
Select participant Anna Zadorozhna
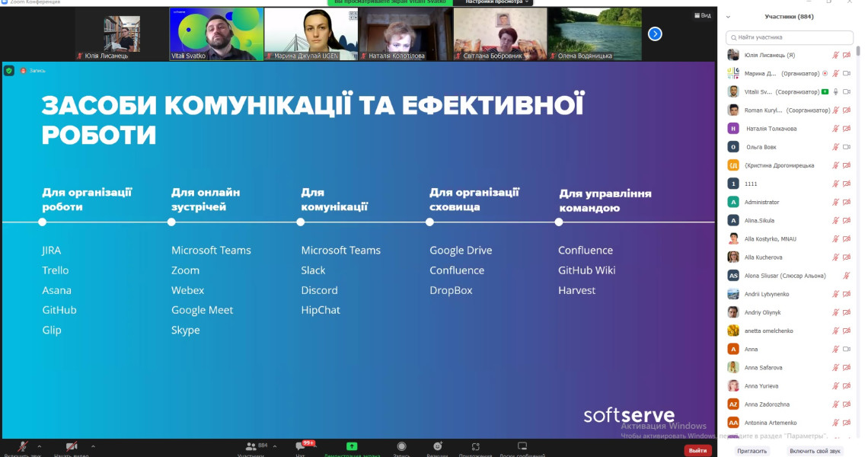[790, 404]
